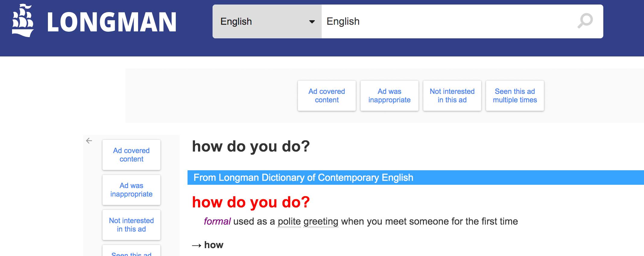Viewport: 644px width, 256px height.
Task: Click the magnifying glass search icon
Action: [x=585, y=21]
